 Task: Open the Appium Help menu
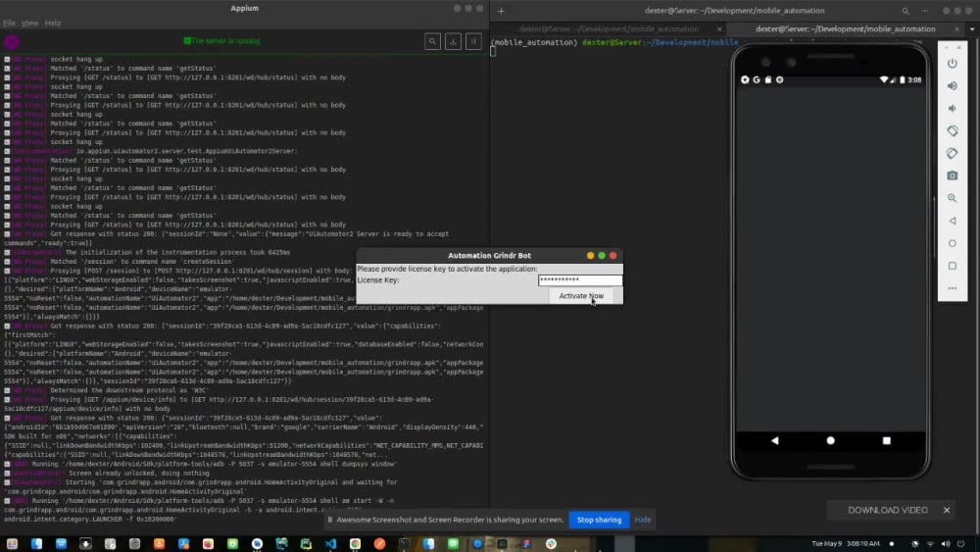53,24
